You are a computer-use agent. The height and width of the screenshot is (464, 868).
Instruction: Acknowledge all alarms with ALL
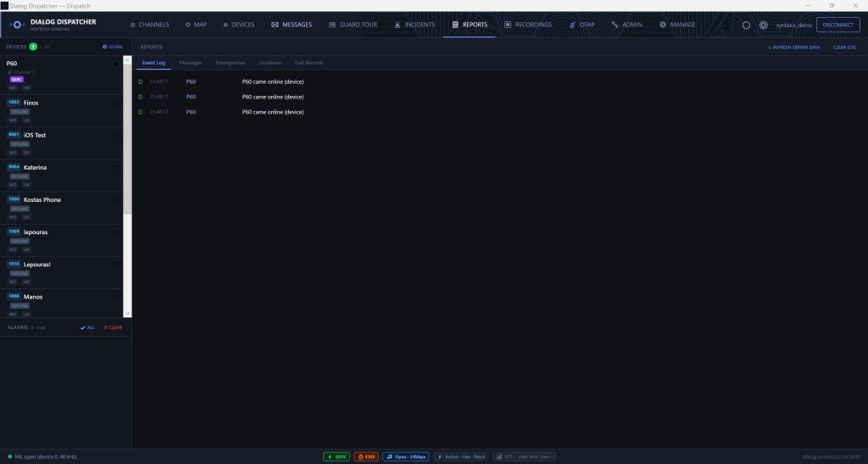[x=87, y=327]
